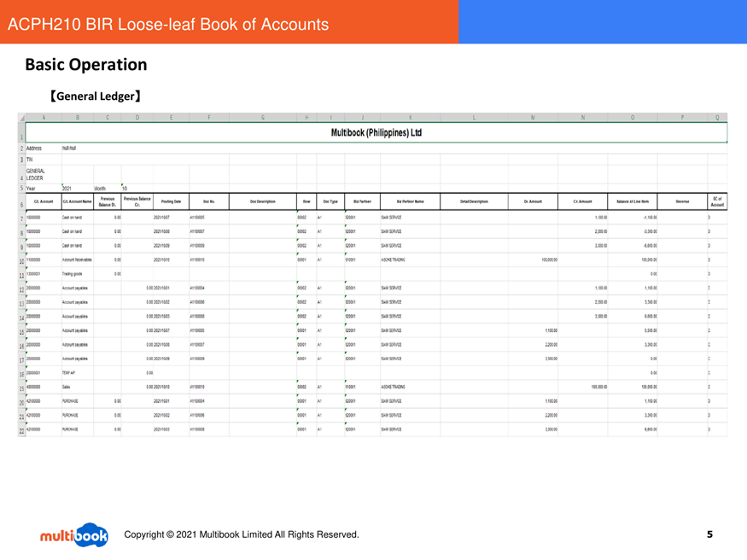The width and height of the screenshot is (747, 560).
Task: Select column L header
Action: click(474, 118)
